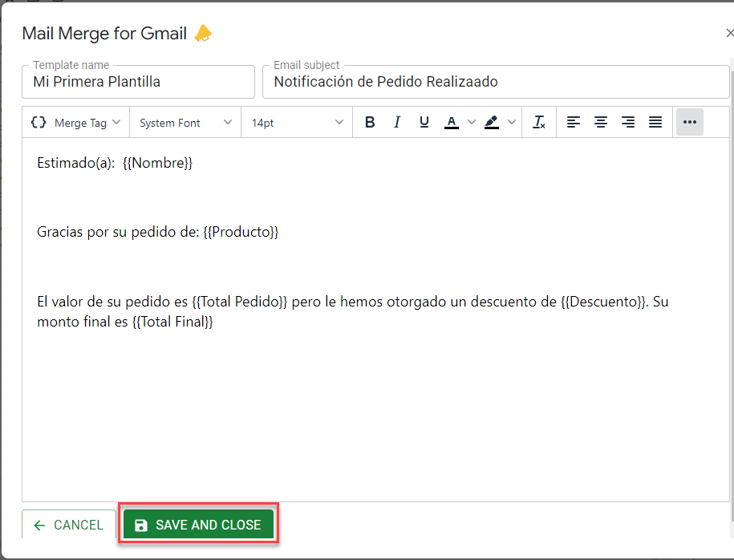The width and height of the screenshot is (734, 560).
Task: Click the Cancel button
Action: click(69, 525)
